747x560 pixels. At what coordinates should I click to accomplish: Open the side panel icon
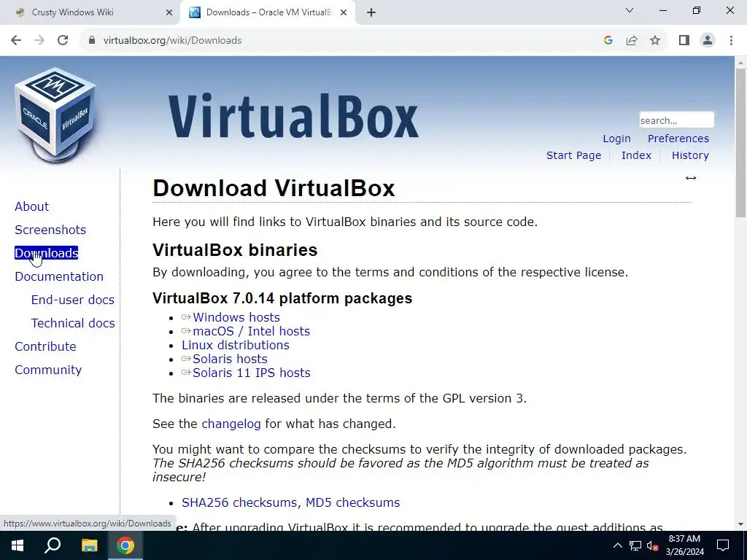[684, 41]
